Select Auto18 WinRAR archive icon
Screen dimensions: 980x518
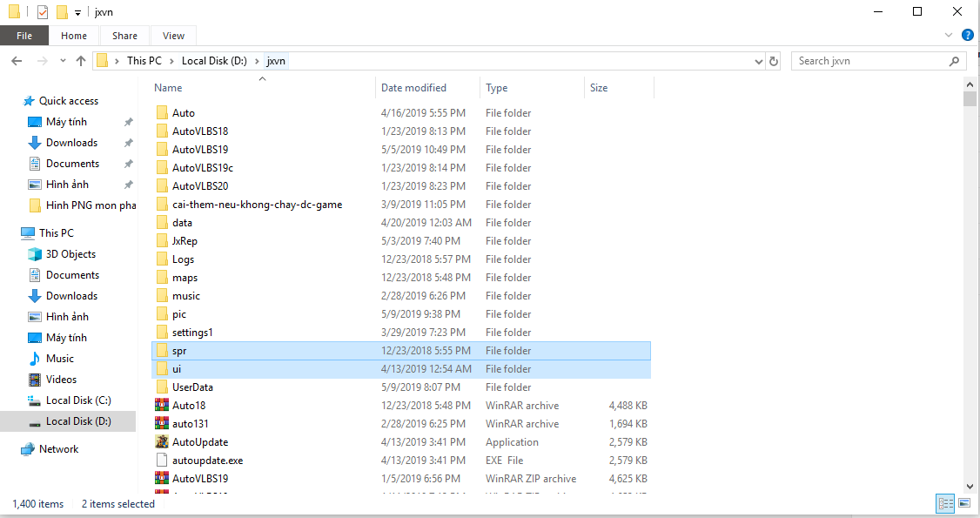(x=162, y=405)
